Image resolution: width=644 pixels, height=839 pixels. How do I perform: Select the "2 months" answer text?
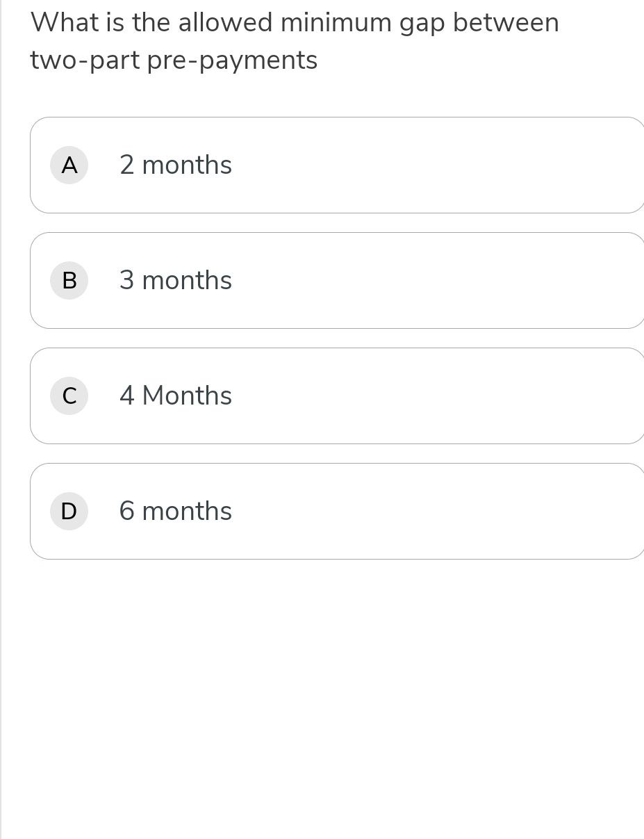[x=176, y=165]
